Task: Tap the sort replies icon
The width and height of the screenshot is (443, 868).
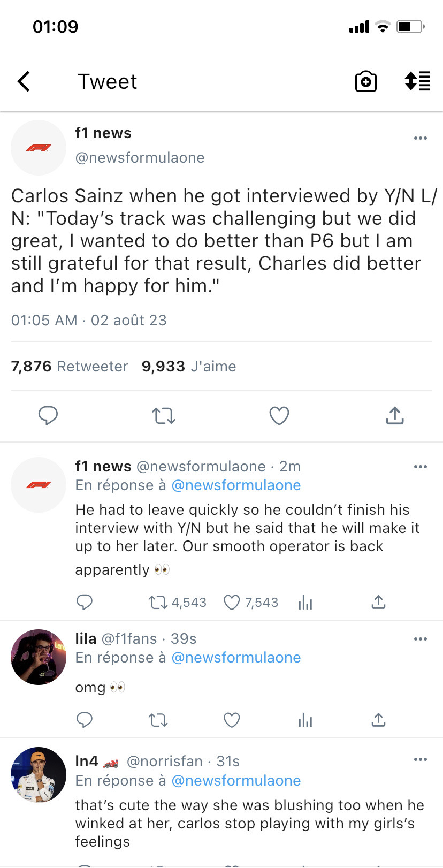Action: [x=417, y=81]
